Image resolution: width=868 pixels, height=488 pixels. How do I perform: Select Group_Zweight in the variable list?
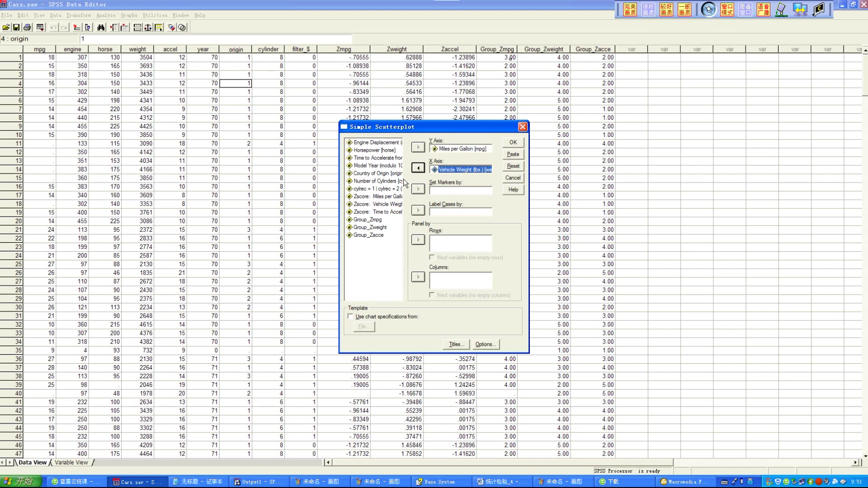point(370,227)
